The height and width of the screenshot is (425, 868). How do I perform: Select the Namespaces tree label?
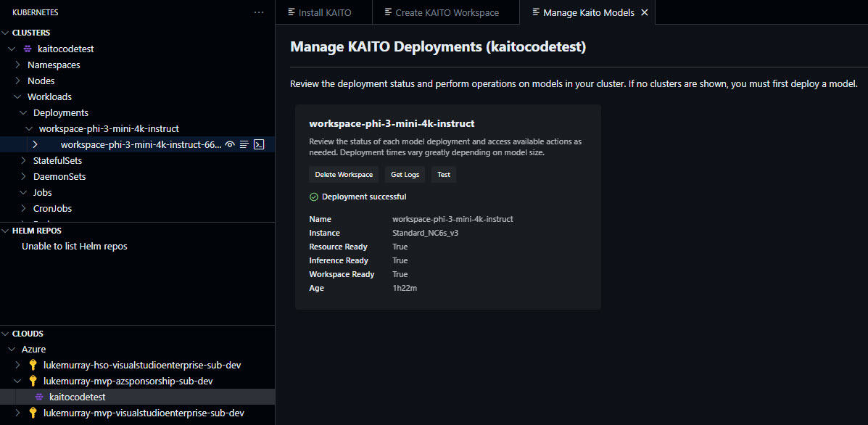pos(54,65)
